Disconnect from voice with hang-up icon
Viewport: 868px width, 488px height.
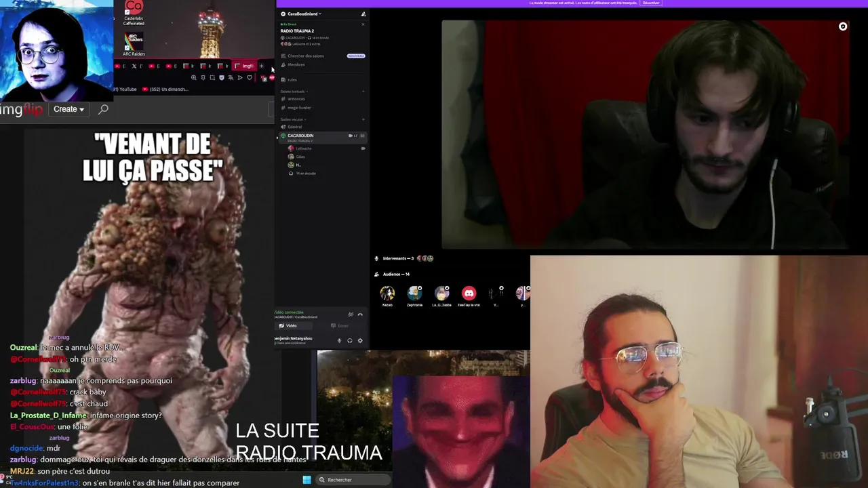360,314
